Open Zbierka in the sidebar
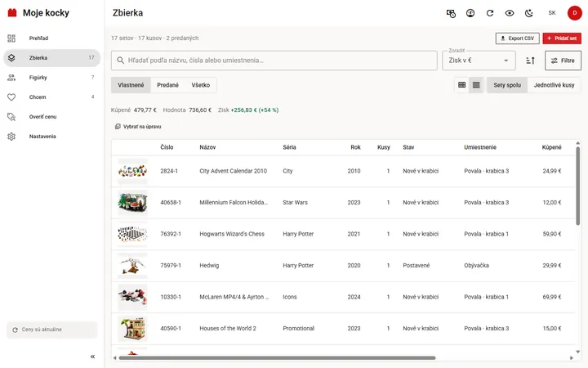 pos(51,58)
